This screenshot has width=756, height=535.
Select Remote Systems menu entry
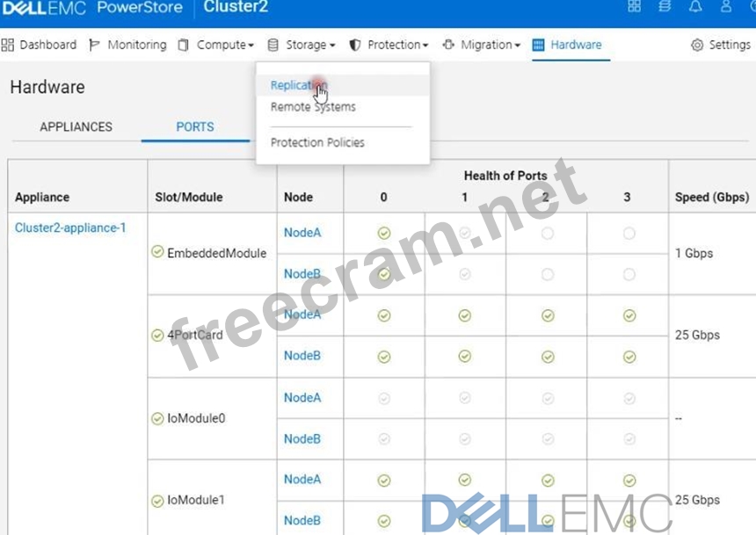313,107
